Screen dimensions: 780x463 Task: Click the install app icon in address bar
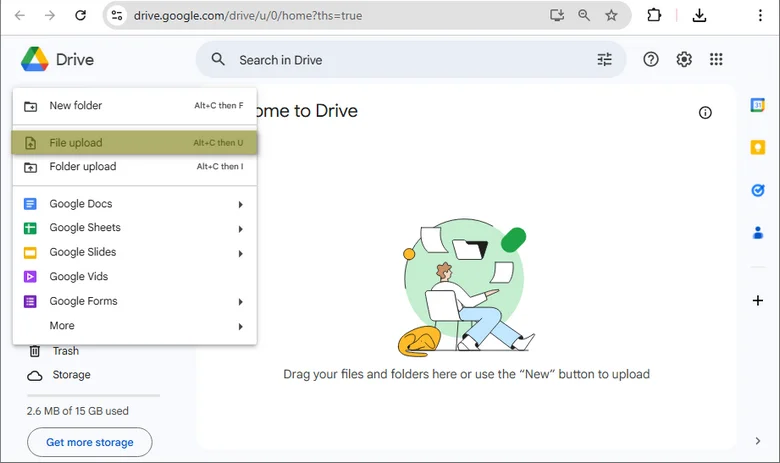tap(557, 15)
